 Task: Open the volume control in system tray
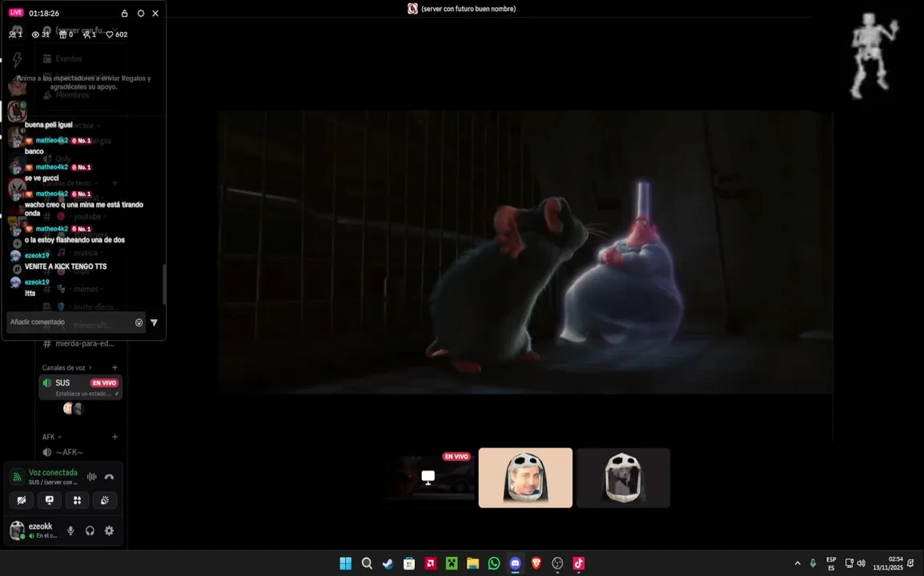coord(861,564)
